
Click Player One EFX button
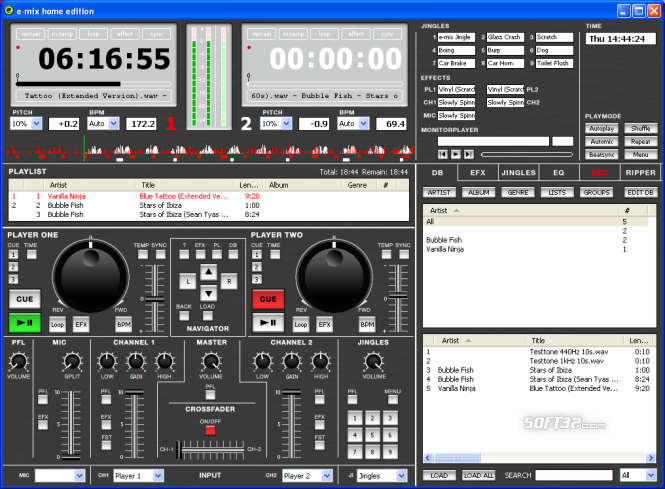[81, 325]
